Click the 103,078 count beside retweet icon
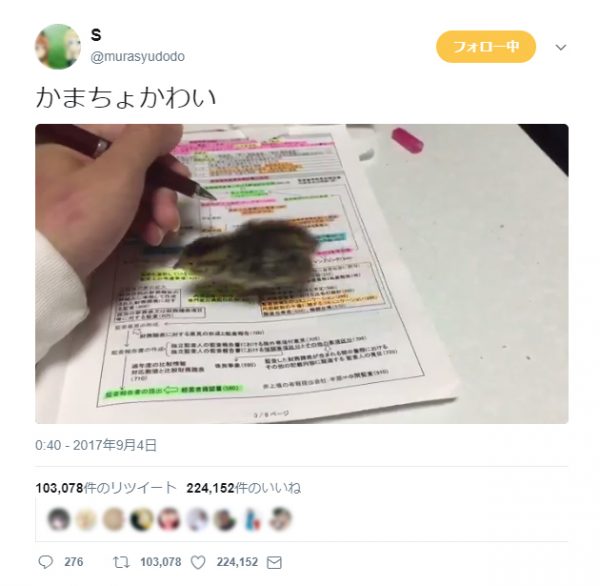Image resolution: width=600 pixels, height=586 pixels. click(161, 562)
